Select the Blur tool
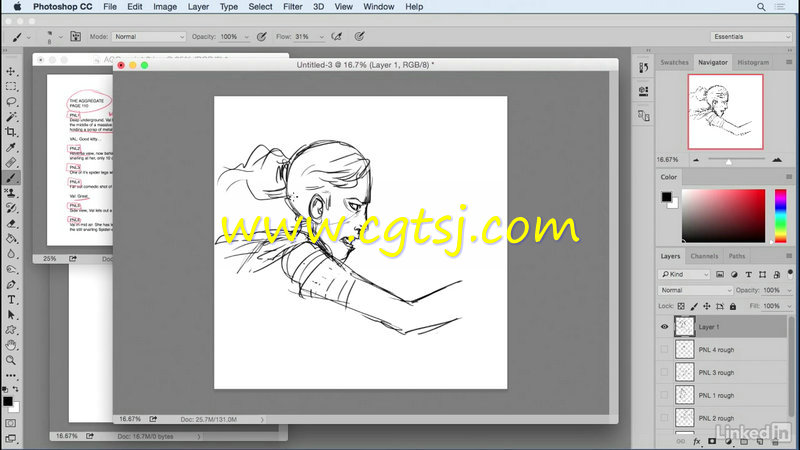 click(x=11, y=254)
